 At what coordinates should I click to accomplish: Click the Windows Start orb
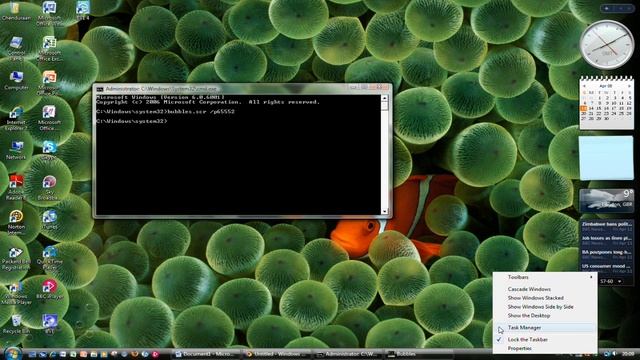coord(12,353)
